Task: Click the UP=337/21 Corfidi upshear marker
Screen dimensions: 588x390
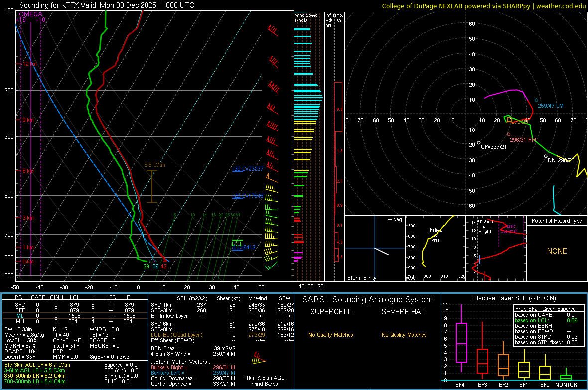Action: tap(479, 143)
